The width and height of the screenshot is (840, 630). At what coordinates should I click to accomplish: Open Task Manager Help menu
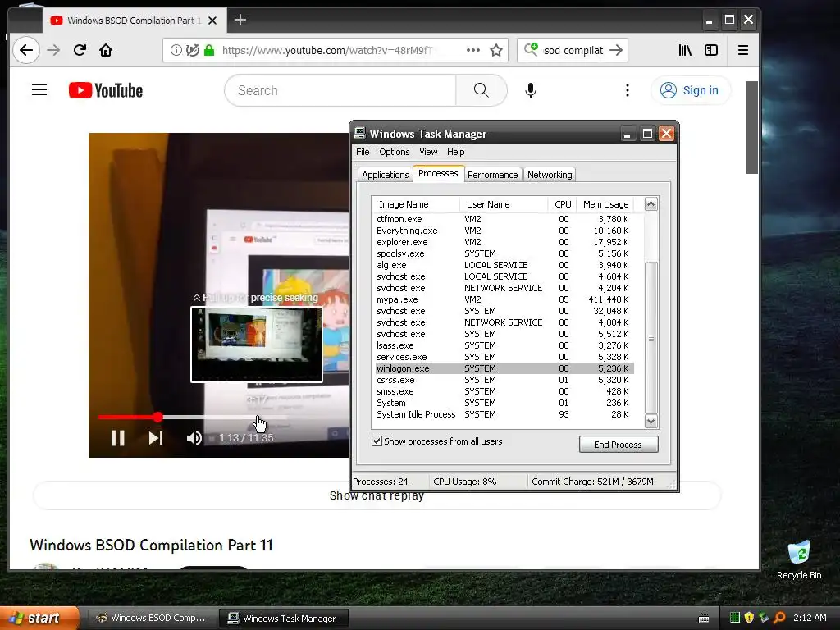tap(456, 152)
